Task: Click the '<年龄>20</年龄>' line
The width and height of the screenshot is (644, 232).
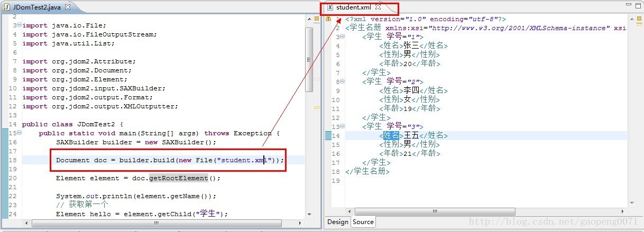Action: 410,64
